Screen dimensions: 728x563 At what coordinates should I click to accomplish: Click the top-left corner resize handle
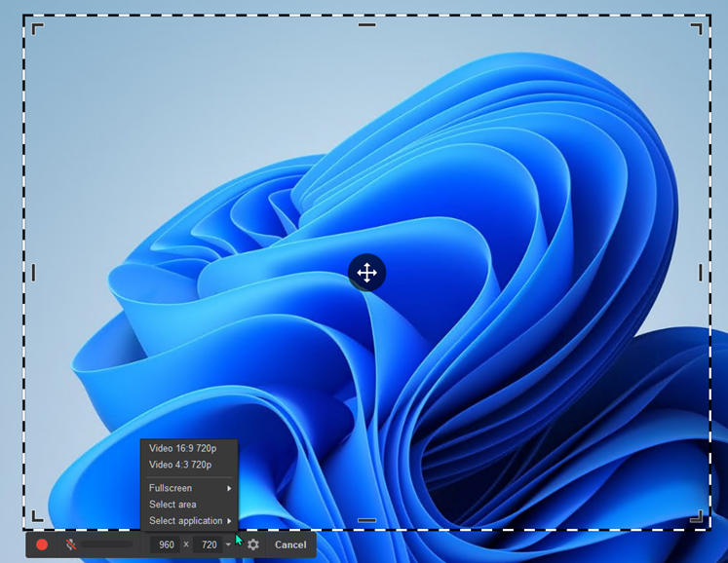point(38,29)
